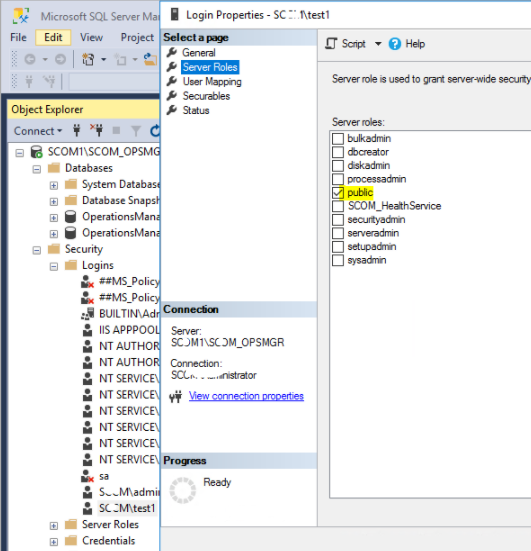Click the Stop icon in Object Explorer
Screen dimensions: 531x551
coord(116,131)
